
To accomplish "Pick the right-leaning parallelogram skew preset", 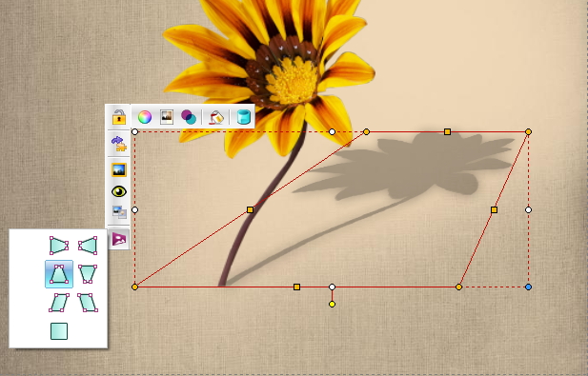I will click(x=59, y=303).
